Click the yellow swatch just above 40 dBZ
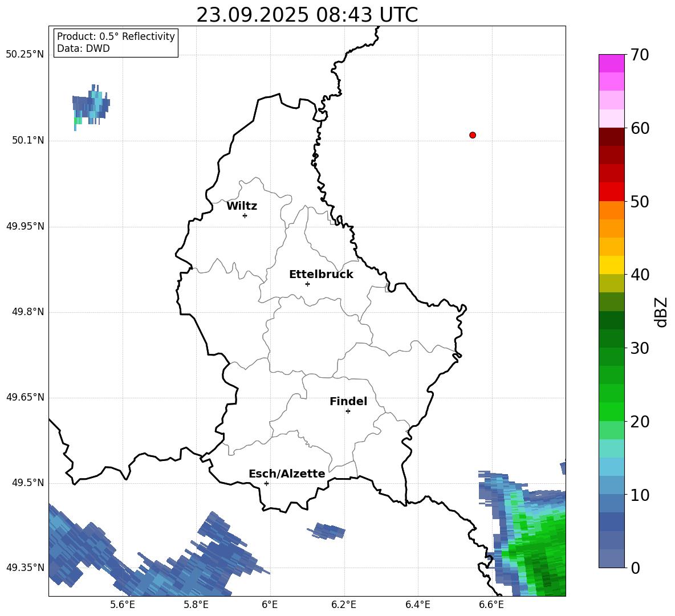This screenshot has width=675, height=616. point(611,265)
